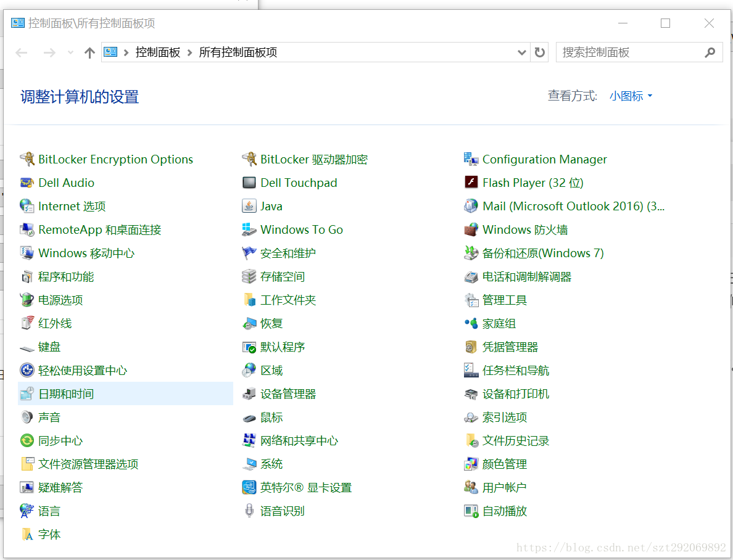Click the Dell Audio icon
Image resolution: width=733 pixels, height=560 pixels.
(27, 183)
